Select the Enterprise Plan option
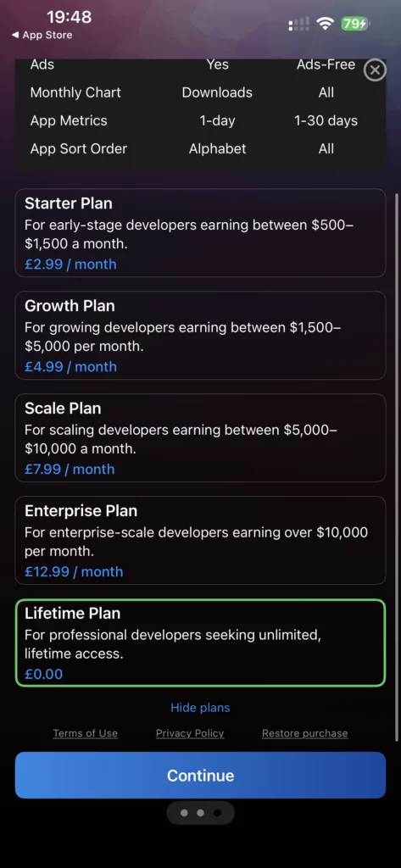Screen dimensions: 401x868 pos(200,540)
